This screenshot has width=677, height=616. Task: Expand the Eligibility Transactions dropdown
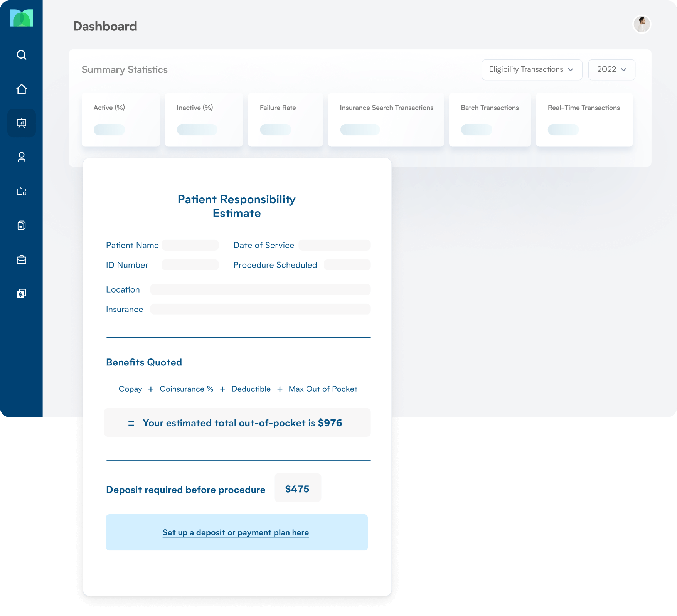532,69
